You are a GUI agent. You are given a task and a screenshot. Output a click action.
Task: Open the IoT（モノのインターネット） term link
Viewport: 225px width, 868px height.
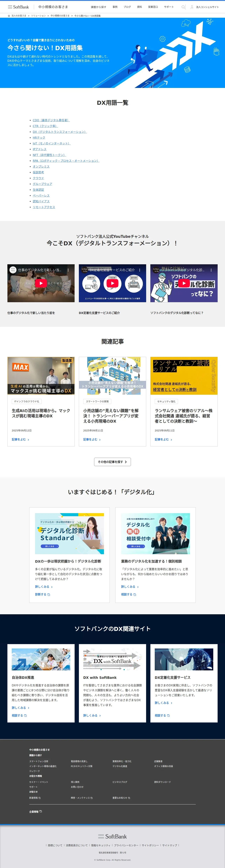coord(52,143)
